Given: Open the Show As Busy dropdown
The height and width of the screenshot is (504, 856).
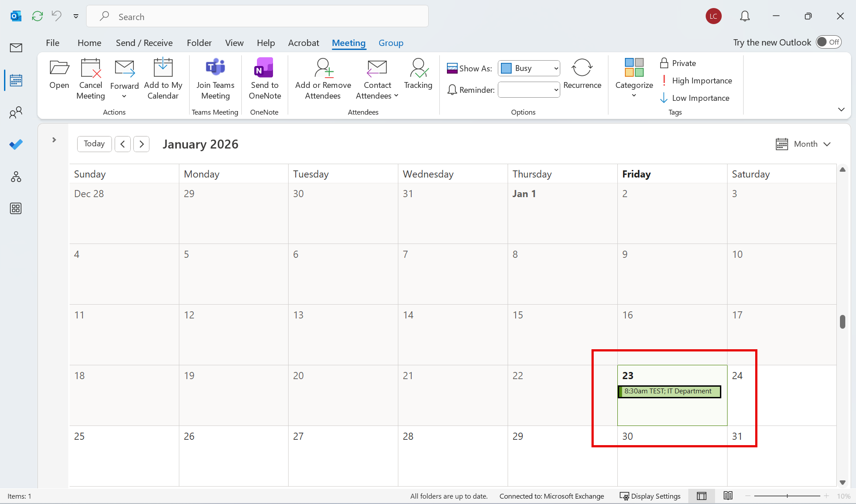Looking at the screenshot, I should [529, 68].
